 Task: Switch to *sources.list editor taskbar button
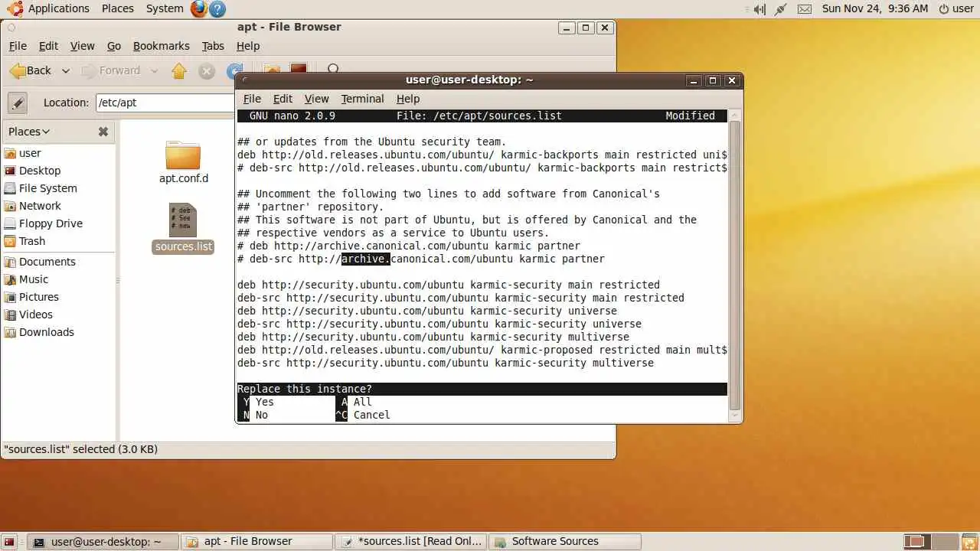pos(411,542)
